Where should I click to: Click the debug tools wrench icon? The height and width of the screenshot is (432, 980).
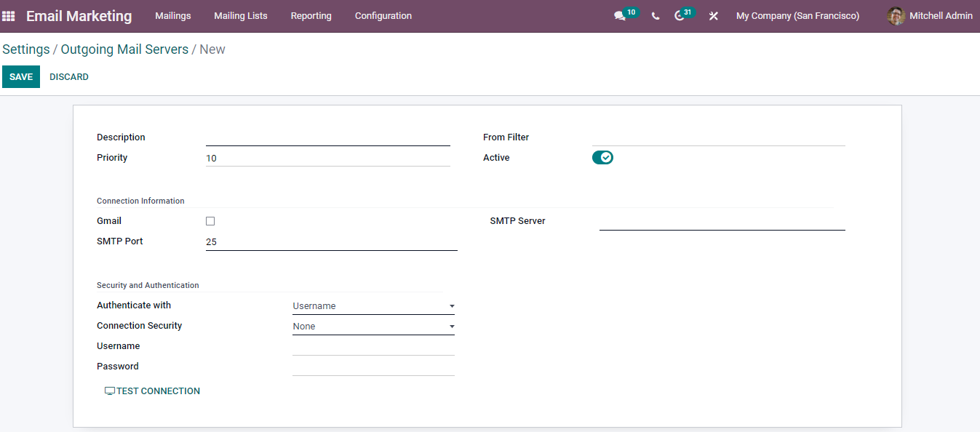coord(714,16)
